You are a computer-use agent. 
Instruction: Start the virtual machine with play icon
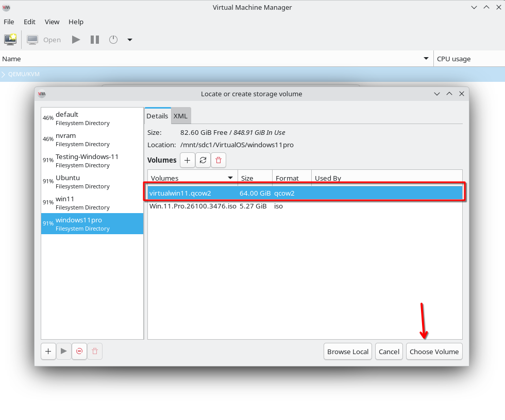pos(76,40)
